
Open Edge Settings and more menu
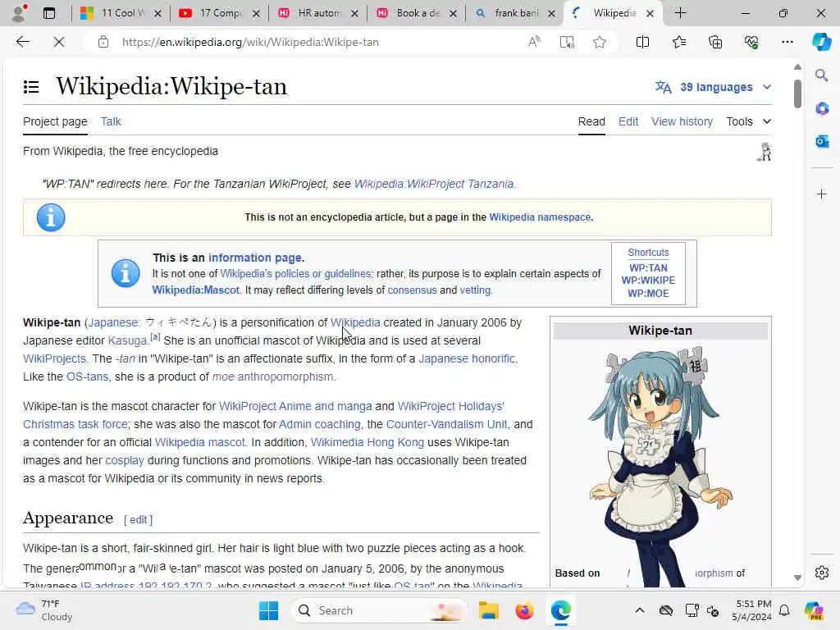(787, 42)
